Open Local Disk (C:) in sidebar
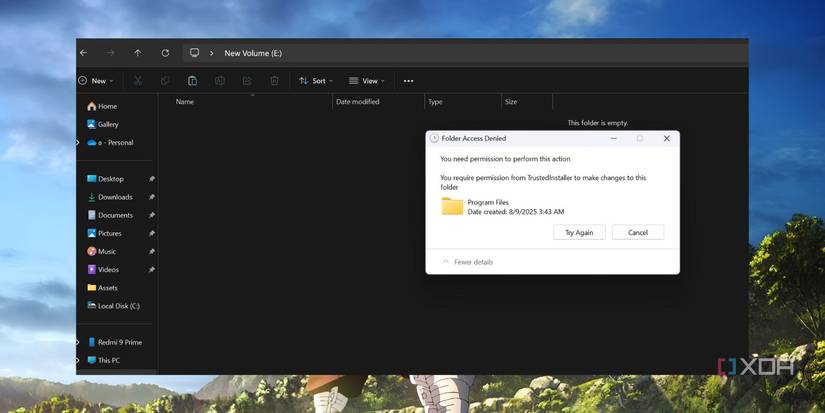The image size is (825, 413). tap(114, 306)
